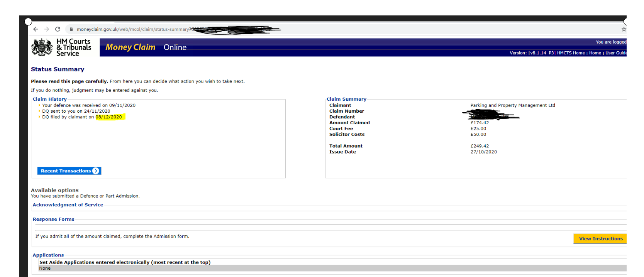Bookmark this page with the star icon
The width and height of the screenshot is (644, 277).
tap(624, 29)
